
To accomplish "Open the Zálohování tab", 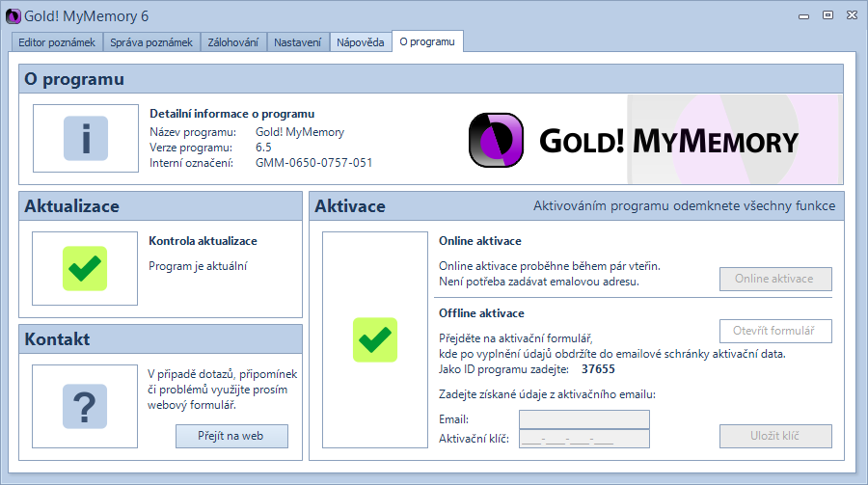I will (x=233, y=42).
